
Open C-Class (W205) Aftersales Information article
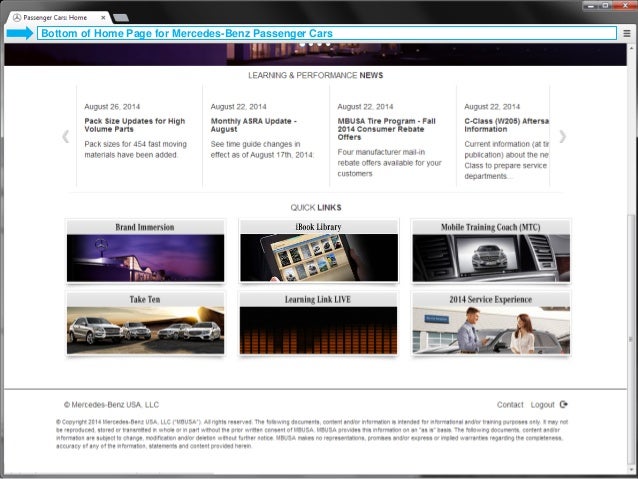click(507, 125)
